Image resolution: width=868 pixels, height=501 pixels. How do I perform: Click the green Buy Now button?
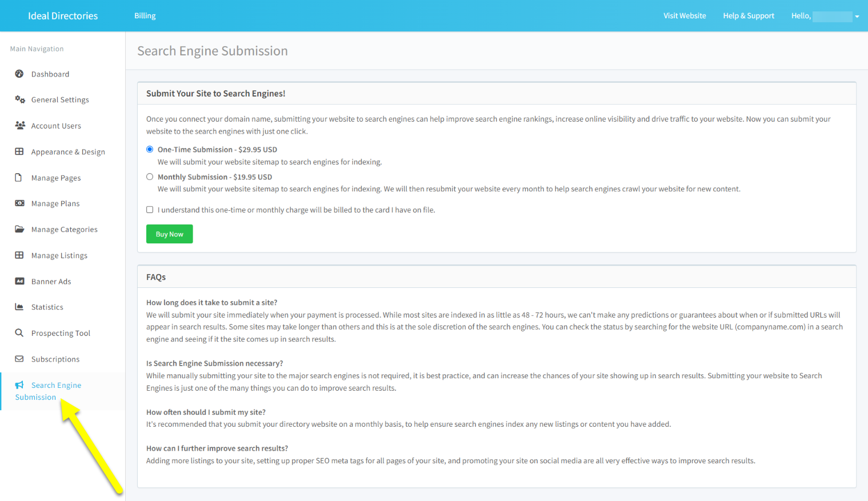pyautogui.click(x=169, y=234)
